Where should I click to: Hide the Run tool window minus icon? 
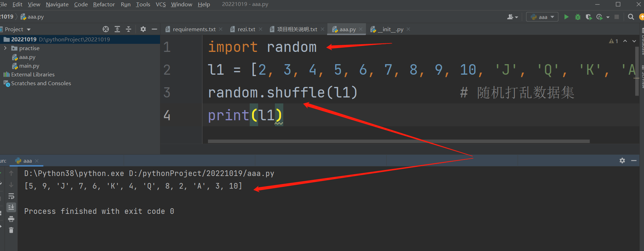(634, 161)
